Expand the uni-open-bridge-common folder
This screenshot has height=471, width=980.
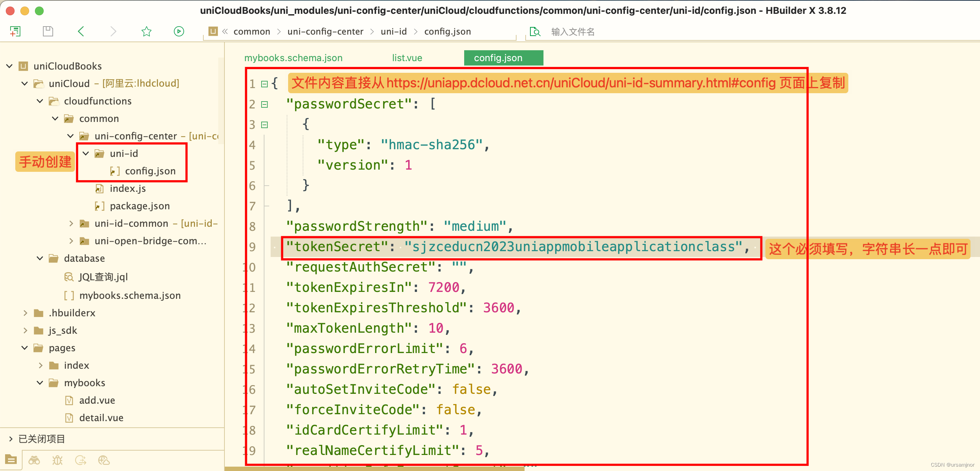tap(71, 241)
